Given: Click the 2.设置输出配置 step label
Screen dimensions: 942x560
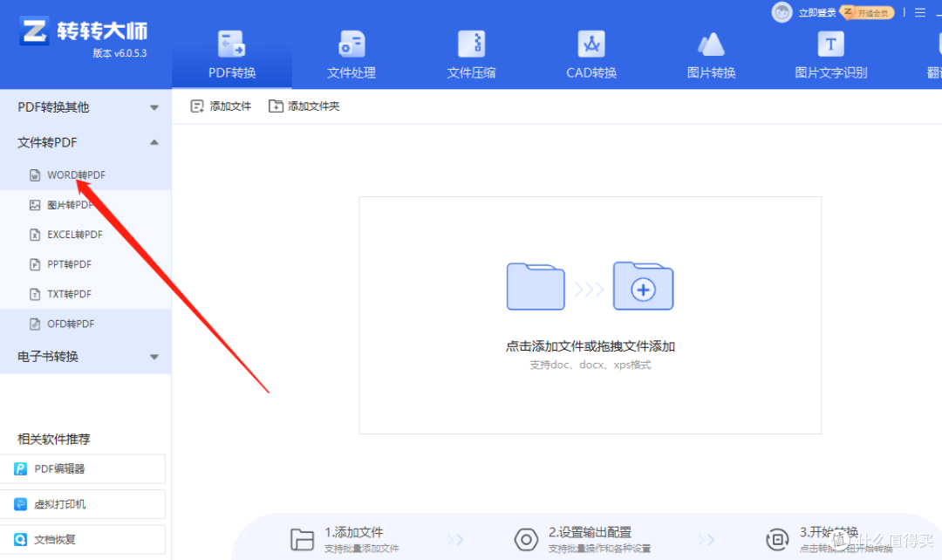Looking at the screenshot, I should pyautogui.click(x=590, y=532).
